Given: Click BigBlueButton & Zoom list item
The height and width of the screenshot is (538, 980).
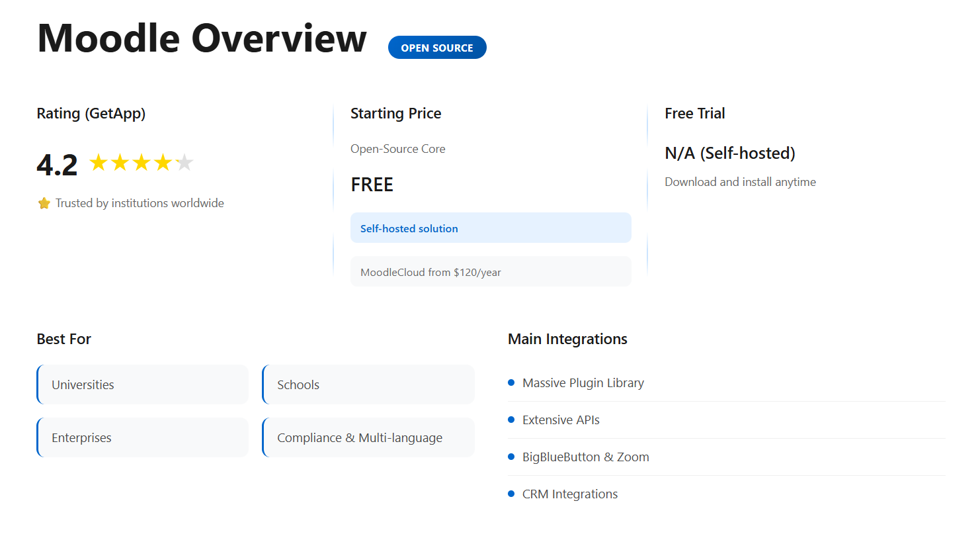Looking at the screenshot, I should click(727, 457).
